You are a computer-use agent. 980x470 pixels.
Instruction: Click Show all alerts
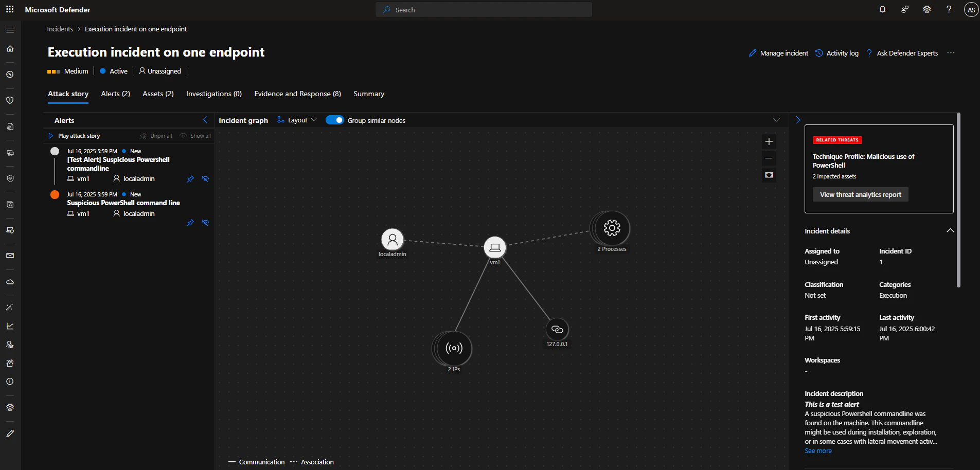195,136
